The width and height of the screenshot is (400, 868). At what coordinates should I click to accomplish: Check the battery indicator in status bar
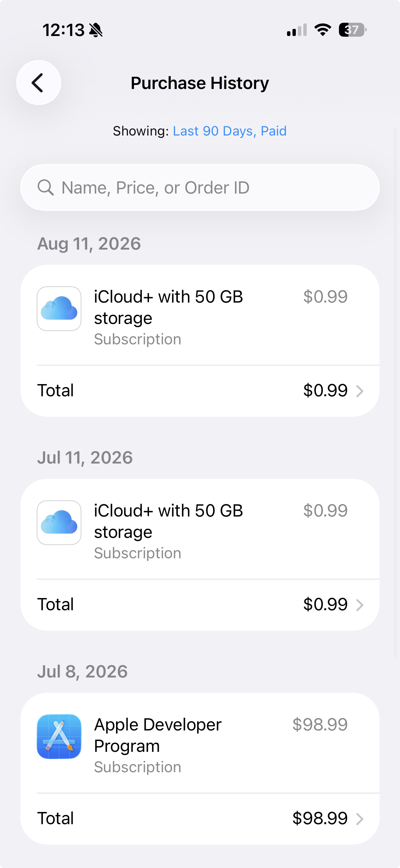[353, 30]
